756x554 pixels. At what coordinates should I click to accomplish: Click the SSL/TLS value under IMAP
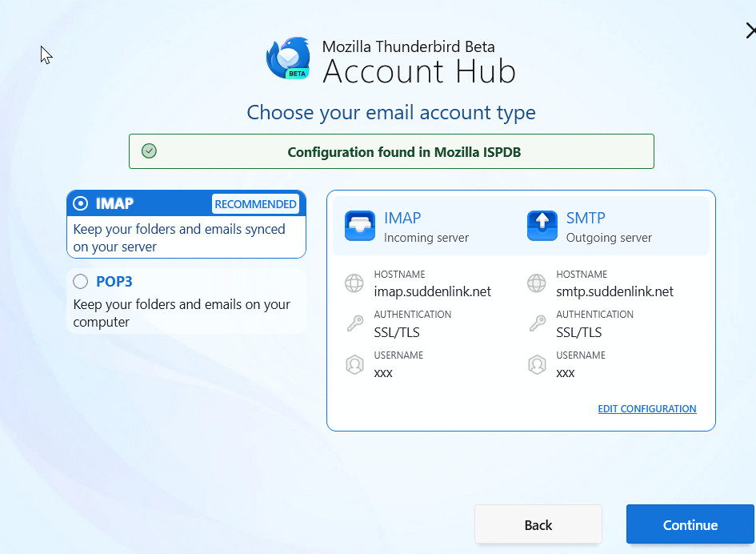pos(397,332)
